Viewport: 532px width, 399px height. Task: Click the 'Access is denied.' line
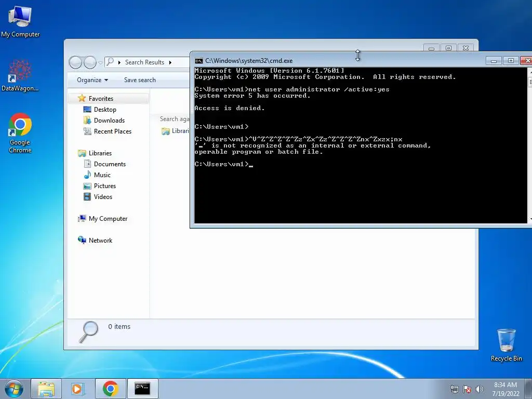tap(229, 108)
